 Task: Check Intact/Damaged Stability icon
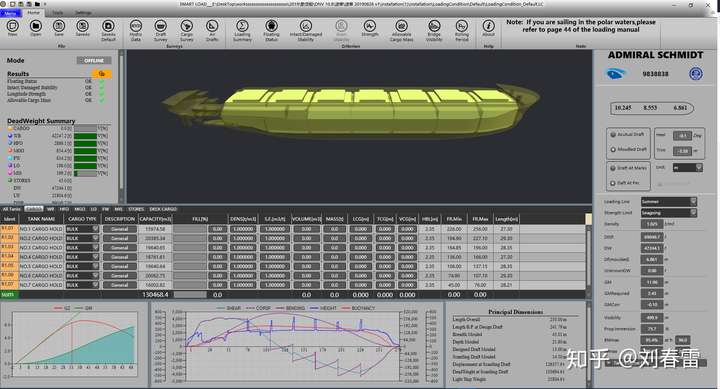(305, 30)
